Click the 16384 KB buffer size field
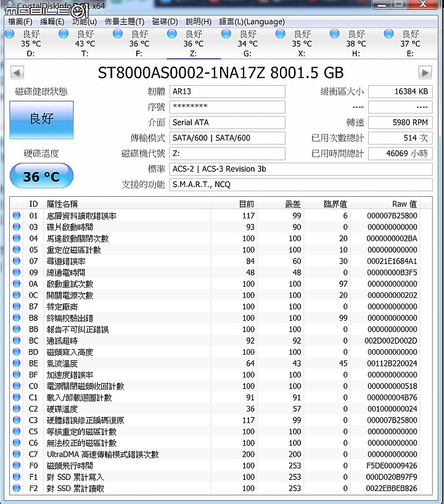 400,91
